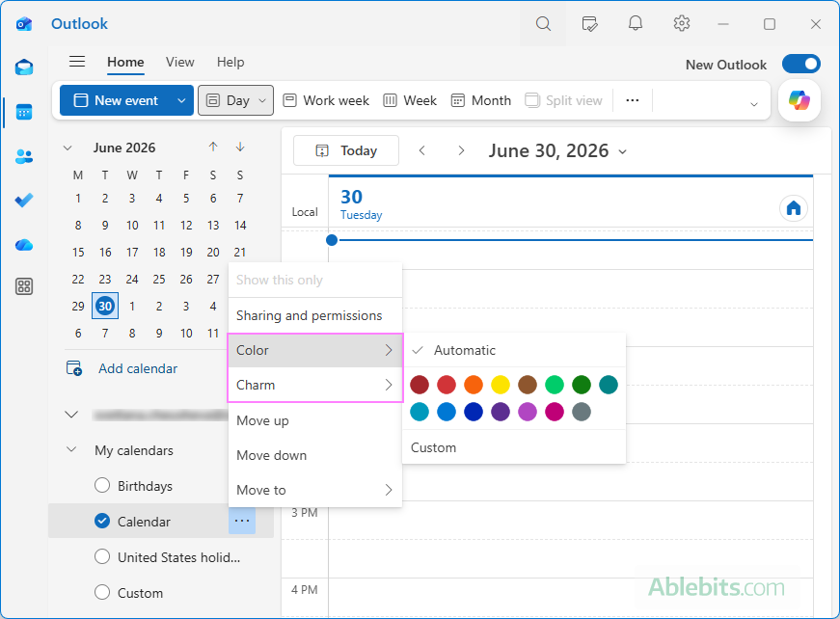The image size is (840, 619).
Task: Click the New event button
Action: [117, 100]
